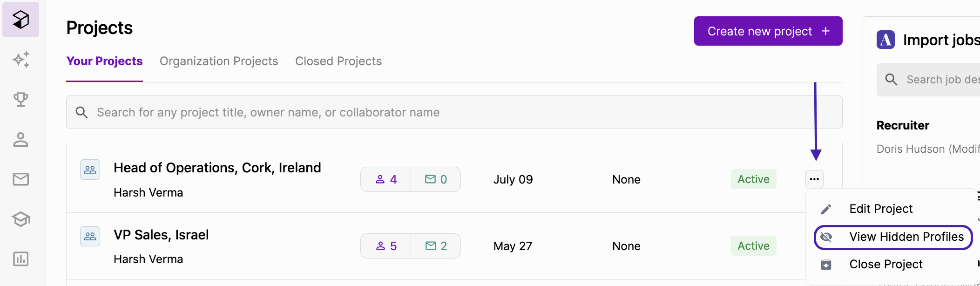This screenshot has width=980, height=286.
Task: Open three-dots menu for Head of Operations project
Action: click(814, 179)
